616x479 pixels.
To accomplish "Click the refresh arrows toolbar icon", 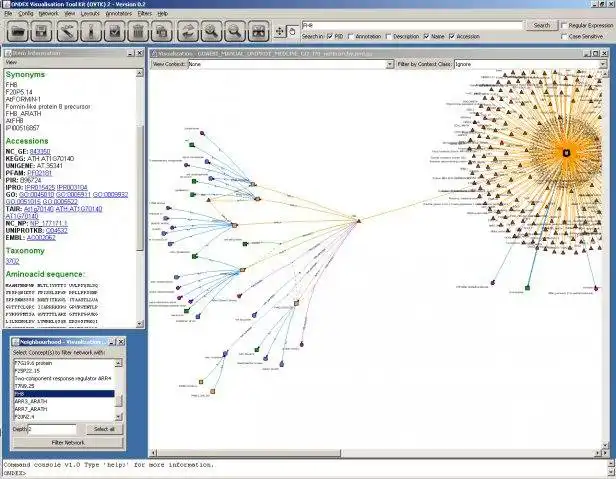I will pos(188,31).
